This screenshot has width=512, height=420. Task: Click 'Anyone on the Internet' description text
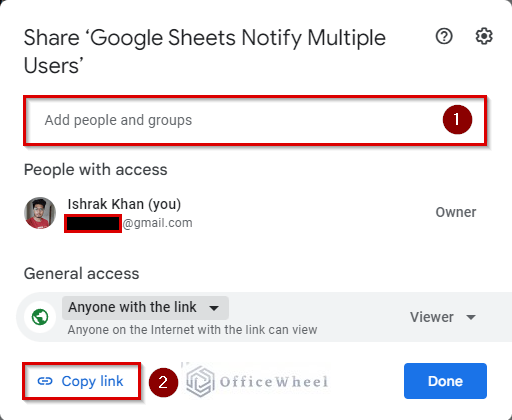(x=192, y=330)
